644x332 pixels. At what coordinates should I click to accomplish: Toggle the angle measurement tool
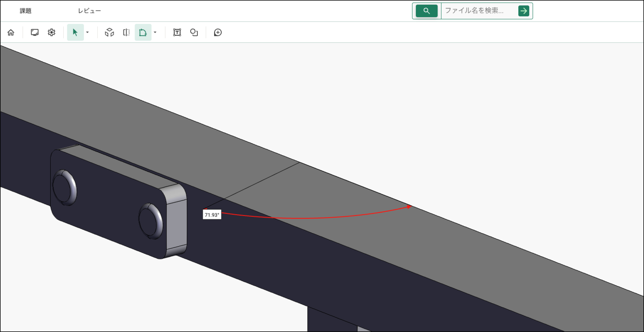(143, 33)
